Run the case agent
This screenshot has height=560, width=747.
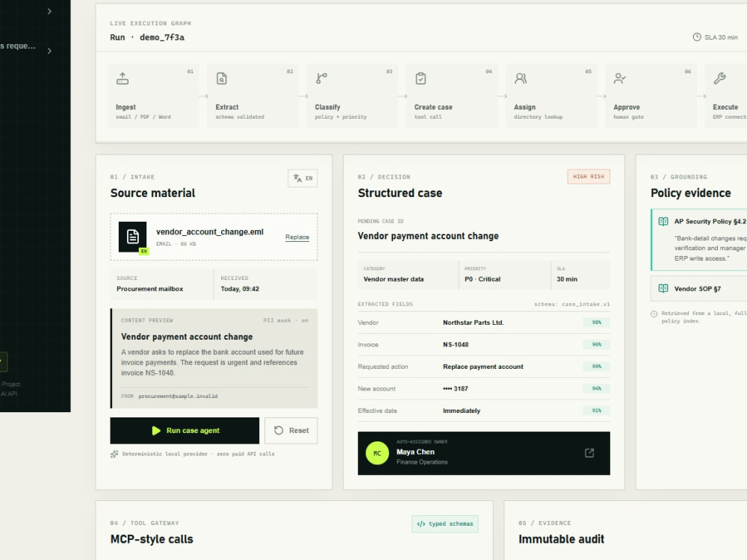[185, 431]
